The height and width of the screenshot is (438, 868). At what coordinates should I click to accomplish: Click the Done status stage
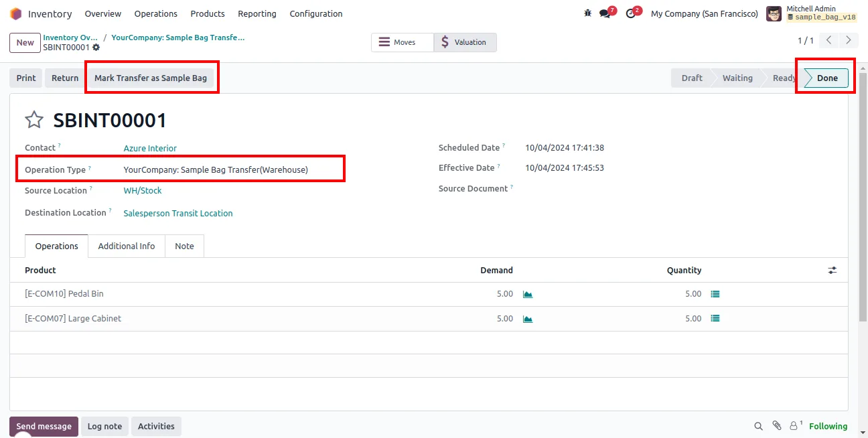[x=827, y=78]
